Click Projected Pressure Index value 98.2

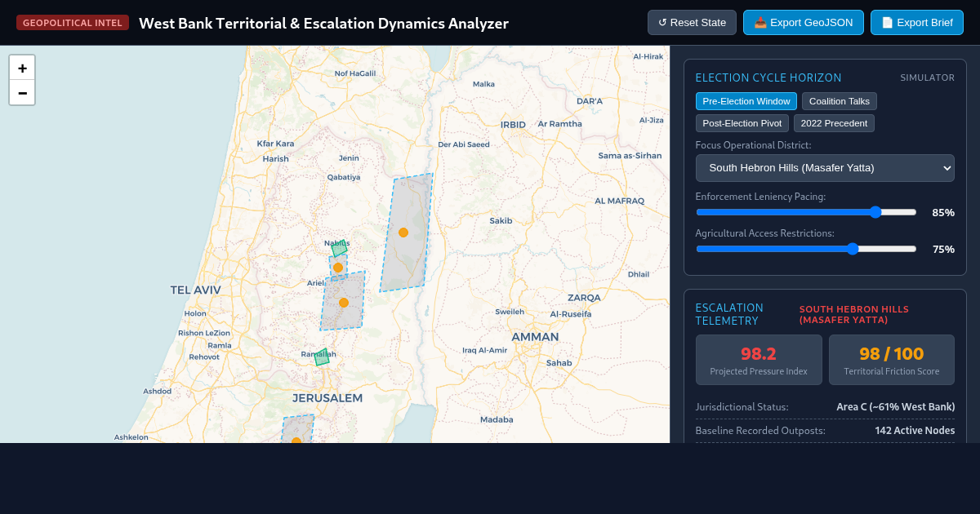[x=759, y=354]
